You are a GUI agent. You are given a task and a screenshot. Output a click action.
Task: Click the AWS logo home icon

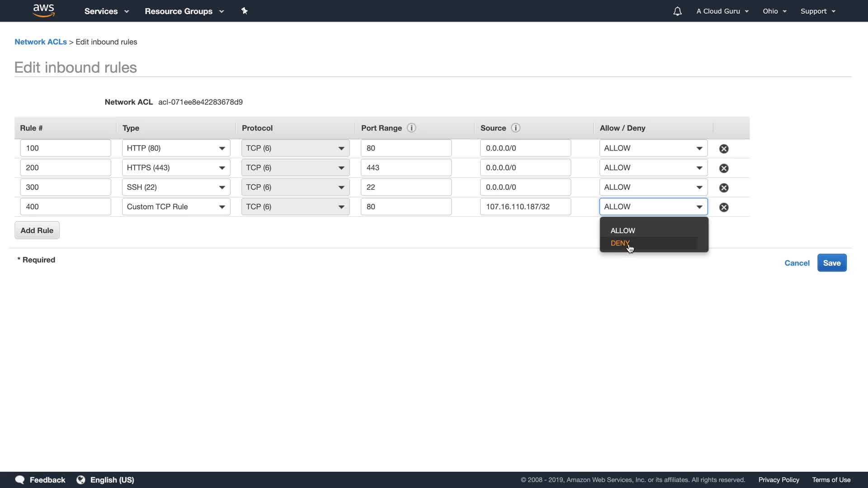pyautogui.click(x=44, y=11)
